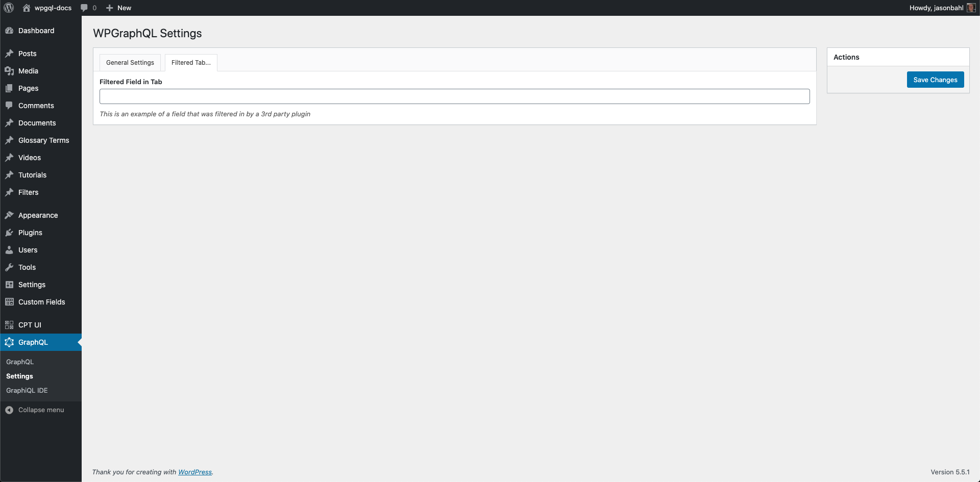This screenshot has height=482, width=980.
Task: Click the Filtered Field in Tab label
Action: coord(131,82)
